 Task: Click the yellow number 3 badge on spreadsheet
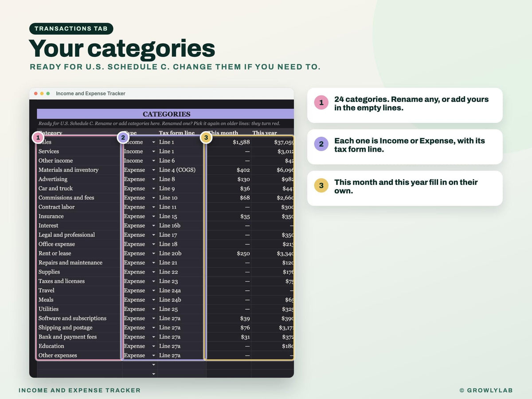[x=206, y=137]
